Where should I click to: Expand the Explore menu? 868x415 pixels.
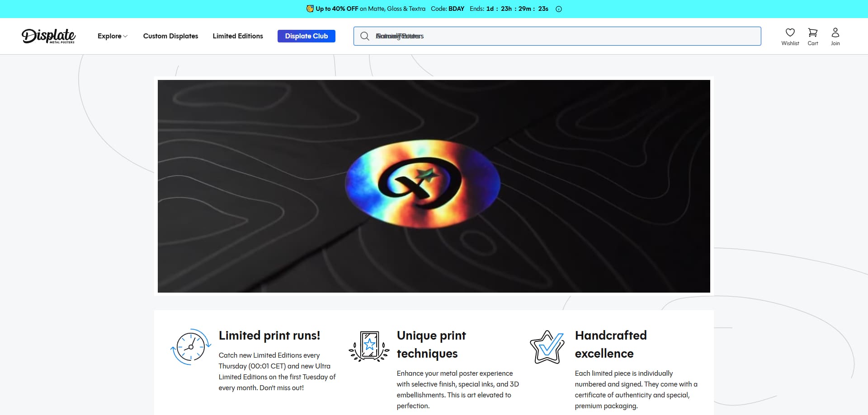tap(113, 36)
